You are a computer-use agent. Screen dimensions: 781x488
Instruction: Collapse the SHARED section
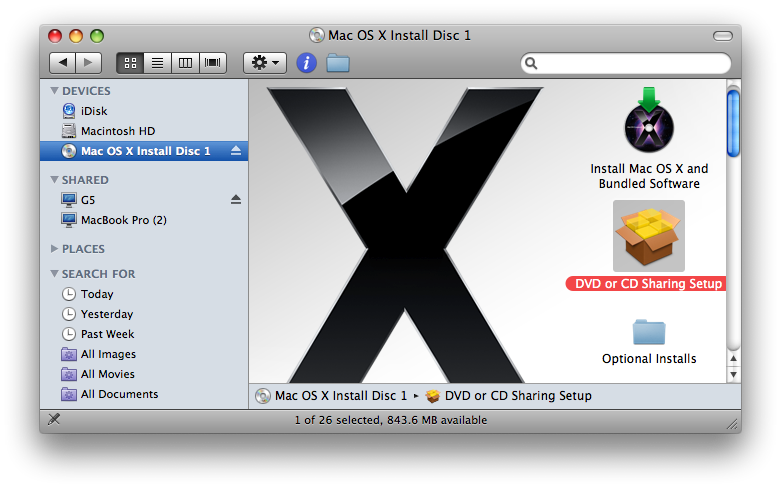pyautogui.click(x=54, y=179)
